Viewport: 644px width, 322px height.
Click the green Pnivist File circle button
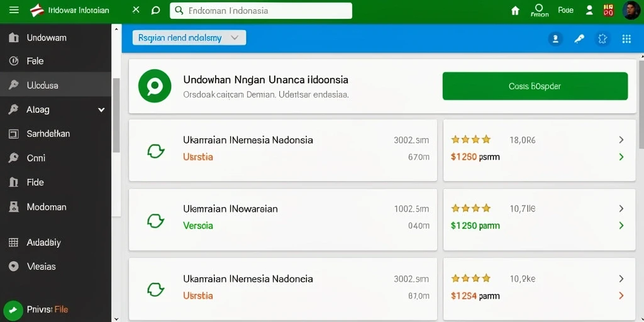[x=13, y=311]
